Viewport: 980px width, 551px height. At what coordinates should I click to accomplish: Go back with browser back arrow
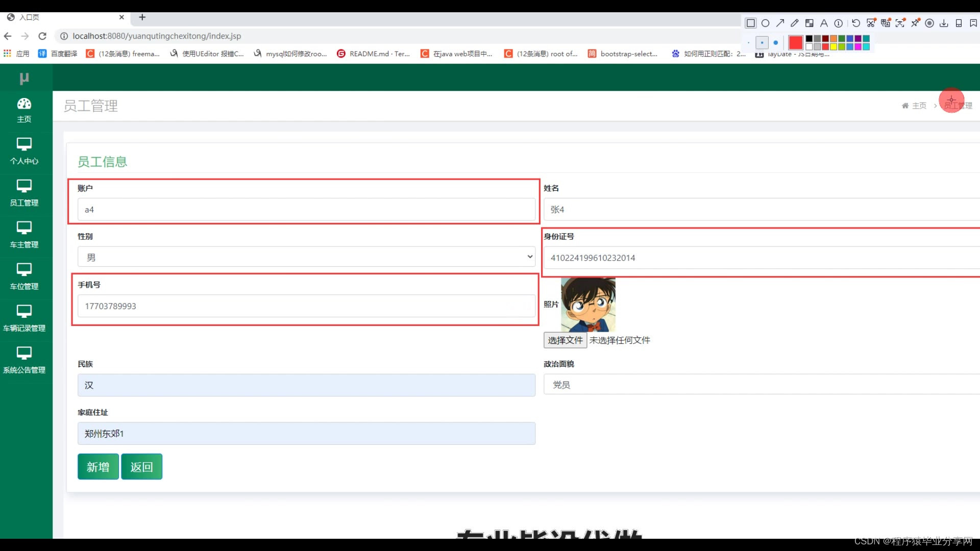coord(8,36)
